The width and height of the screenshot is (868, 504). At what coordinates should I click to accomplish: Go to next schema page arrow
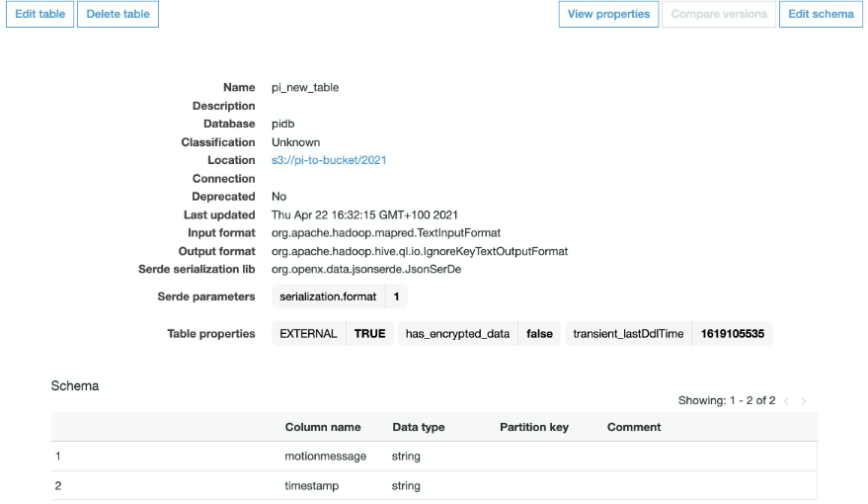(803, 400)
